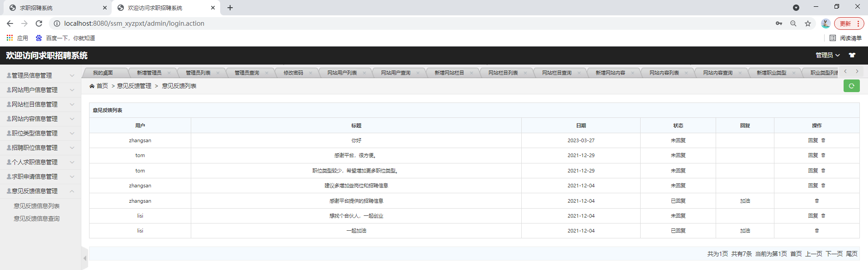Image resolution: width=868 pixels, height=270 pixels.
Task: Reply to feedback 建议多增加些岗位和招聘信息
Action: [x=813, y=186]
